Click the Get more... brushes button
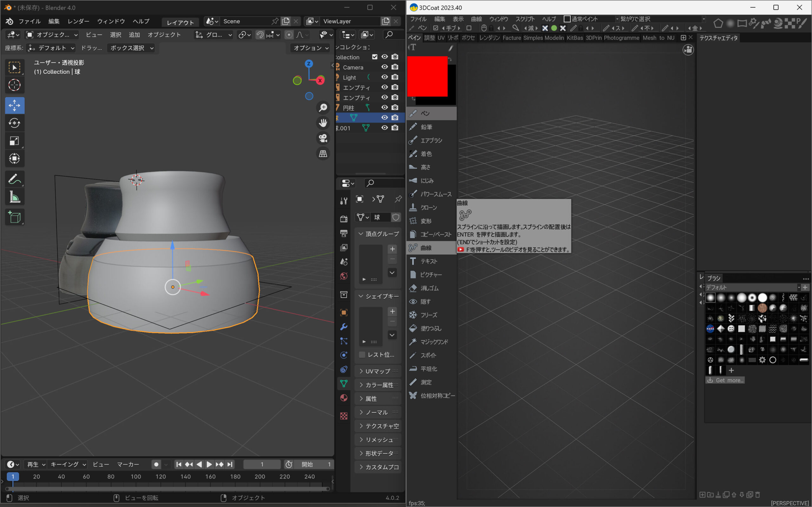The height and width of the screenshot is (507, 812). click(725, 380)
